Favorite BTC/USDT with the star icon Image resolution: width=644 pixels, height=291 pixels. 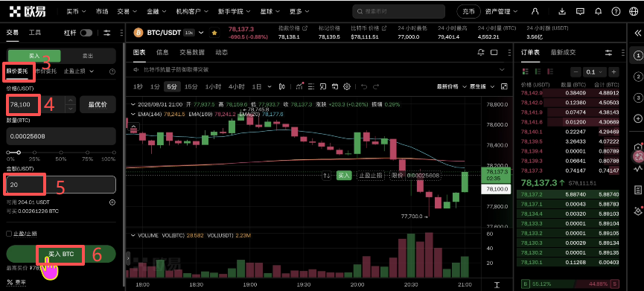point(214,33)
